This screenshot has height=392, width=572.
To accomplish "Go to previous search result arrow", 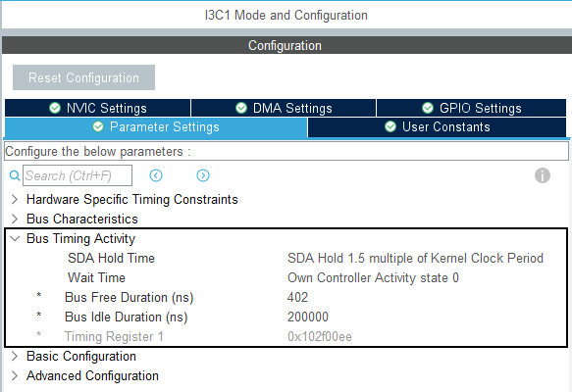I will tap(156, 175).
